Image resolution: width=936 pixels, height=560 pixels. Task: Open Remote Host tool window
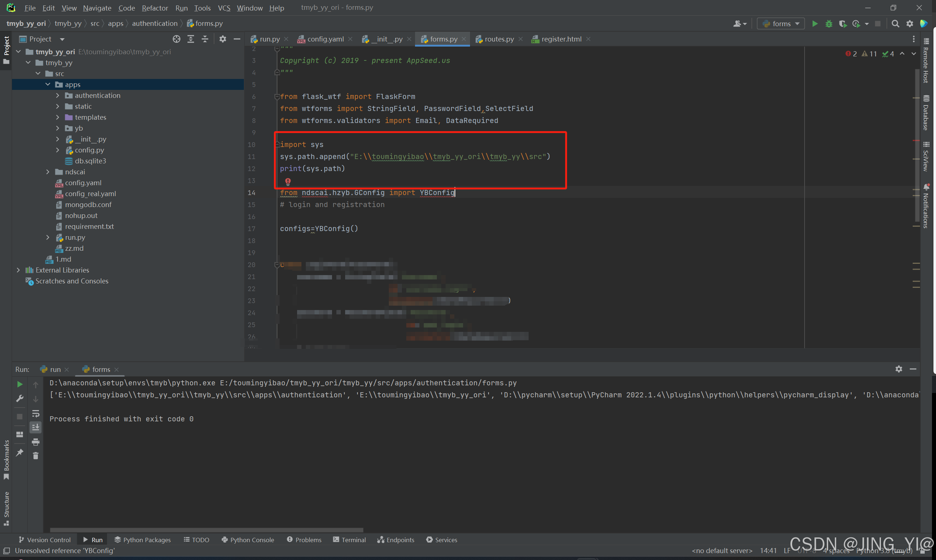926,60
